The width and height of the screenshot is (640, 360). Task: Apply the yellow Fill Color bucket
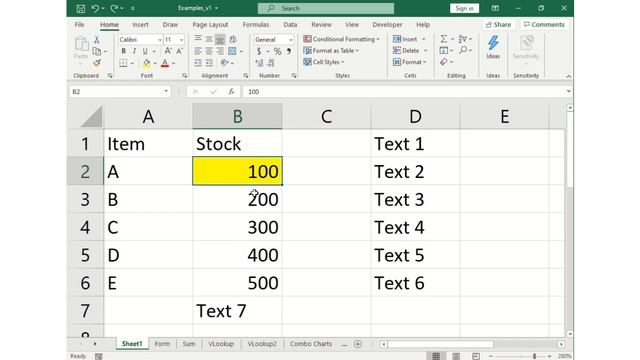(146, 63)
